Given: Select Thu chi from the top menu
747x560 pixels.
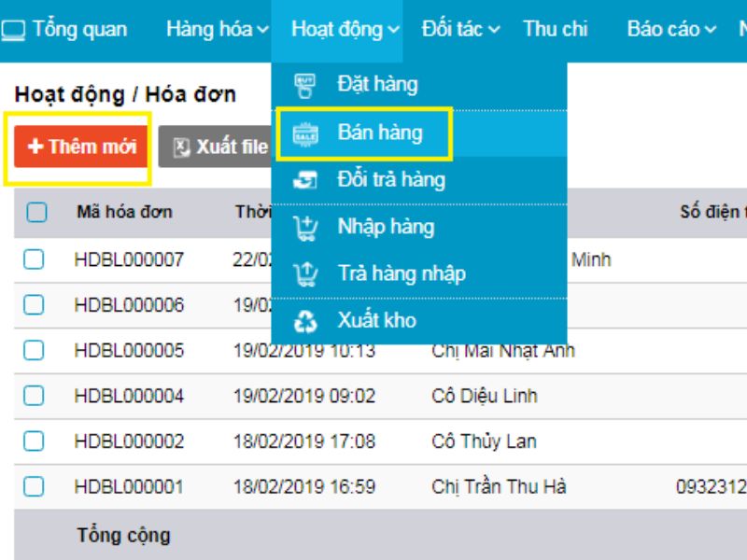Looking at the screenshot, I should coord(555,28).
